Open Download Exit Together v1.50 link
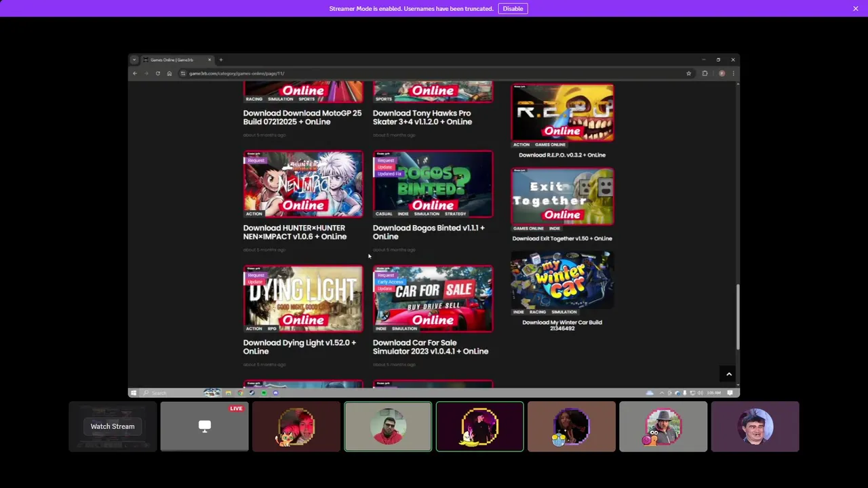The height and width of the screenshot is (488, 868). (562, 238)
